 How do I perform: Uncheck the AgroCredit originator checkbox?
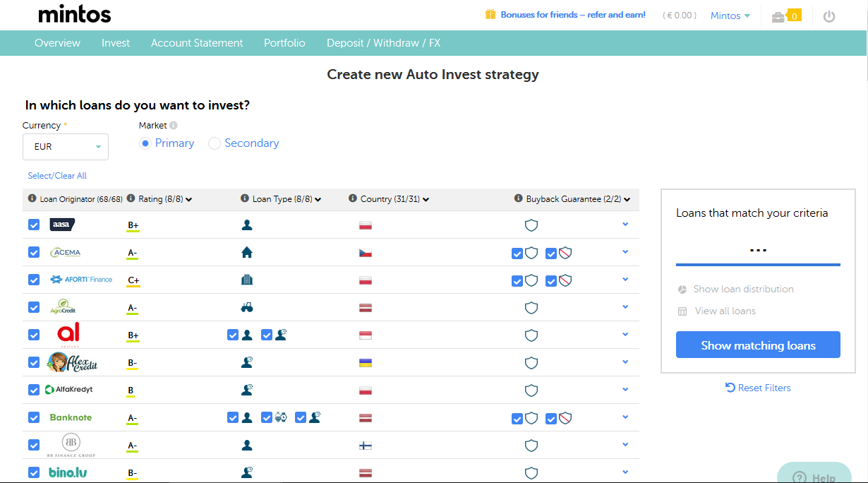34,307
